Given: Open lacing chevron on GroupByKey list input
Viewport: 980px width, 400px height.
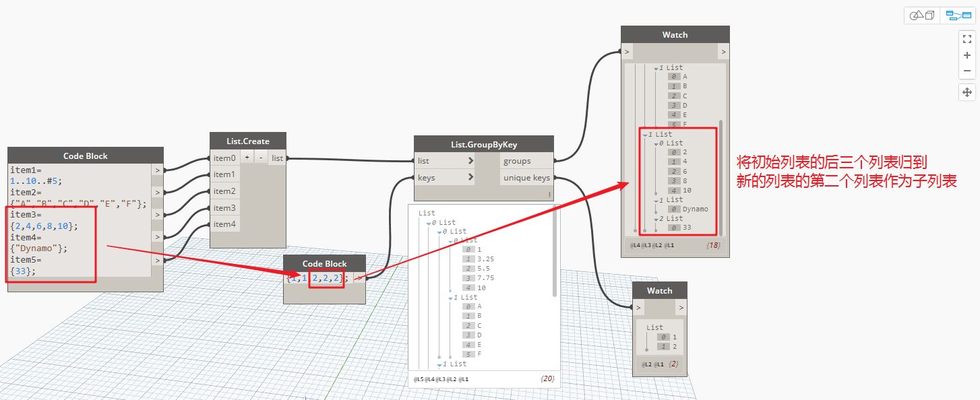Looking at the screenshot, I should coord(470,161).
